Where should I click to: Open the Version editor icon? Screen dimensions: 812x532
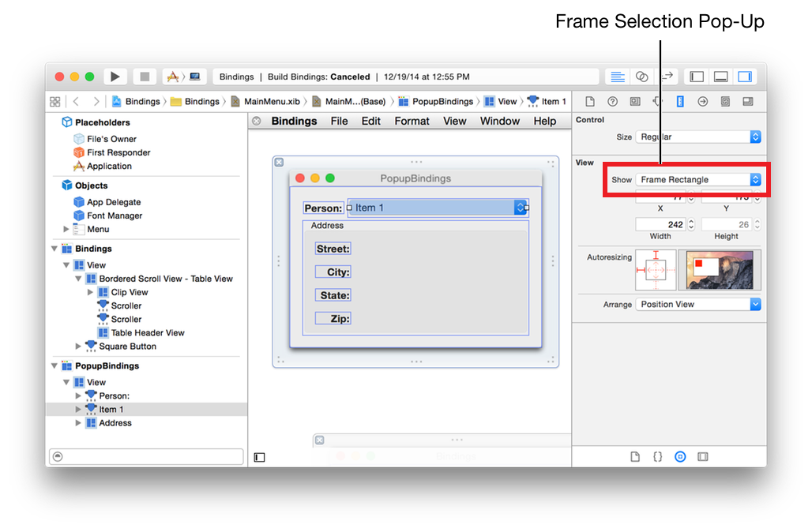pos(668,77)
